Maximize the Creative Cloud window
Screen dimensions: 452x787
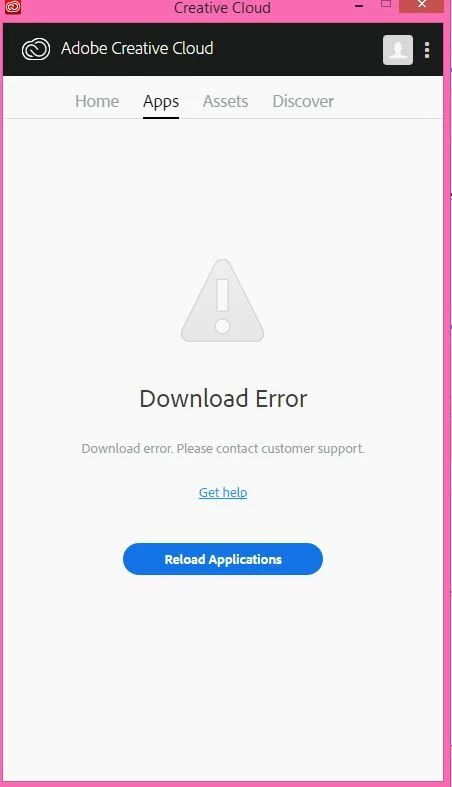point(386,5)
